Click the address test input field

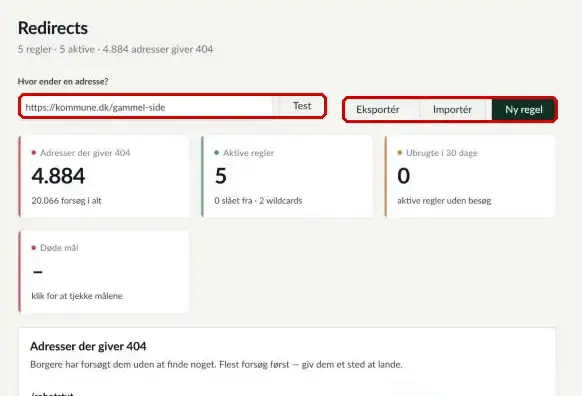pos(147,107)
